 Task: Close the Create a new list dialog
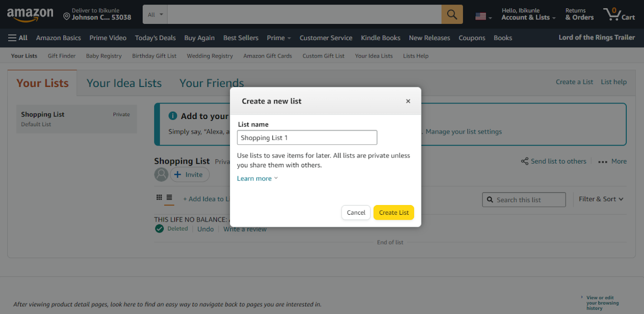[x=408, y=101]
